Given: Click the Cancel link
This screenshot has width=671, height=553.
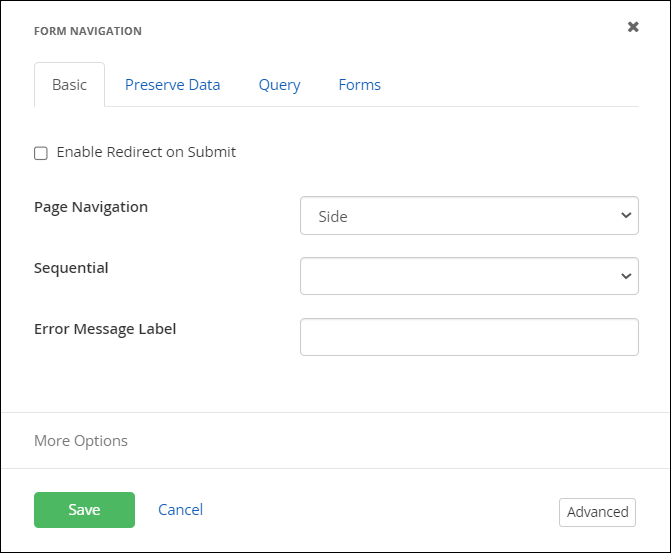Looking at the screenshot, I should pyautogui.click(x=180, y=510).
